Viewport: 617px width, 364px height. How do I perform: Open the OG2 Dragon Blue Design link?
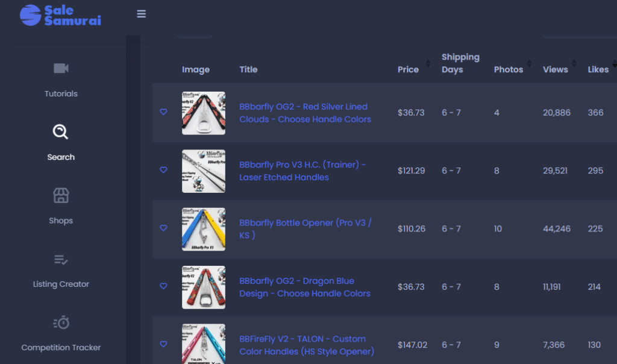pyautogui.click(x=304, y=287)
